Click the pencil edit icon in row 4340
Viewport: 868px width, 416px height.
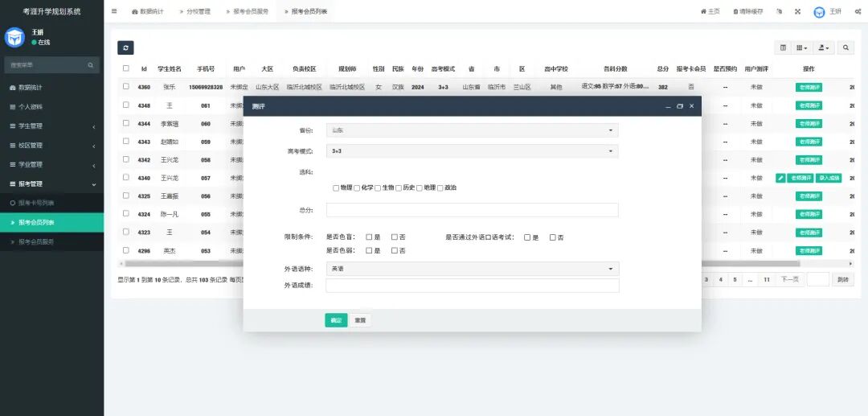point(780,179)
